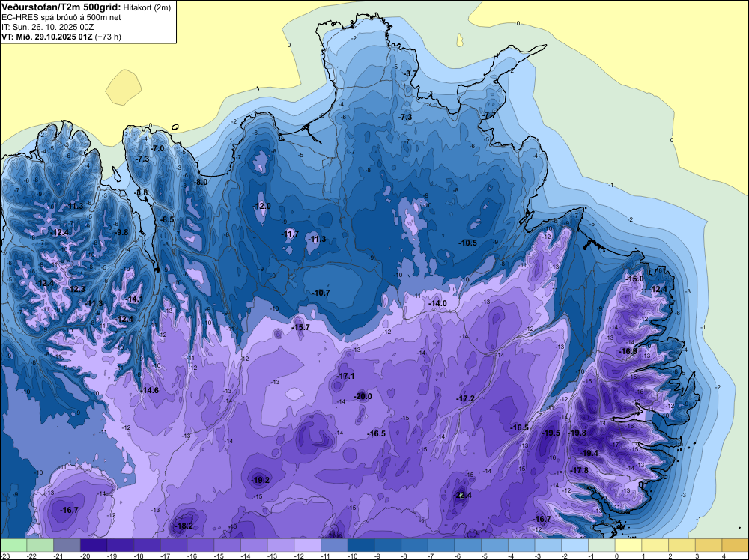749x560 pixels.
Task: Click the -8.5 temperature label
Action: [167, 219]
